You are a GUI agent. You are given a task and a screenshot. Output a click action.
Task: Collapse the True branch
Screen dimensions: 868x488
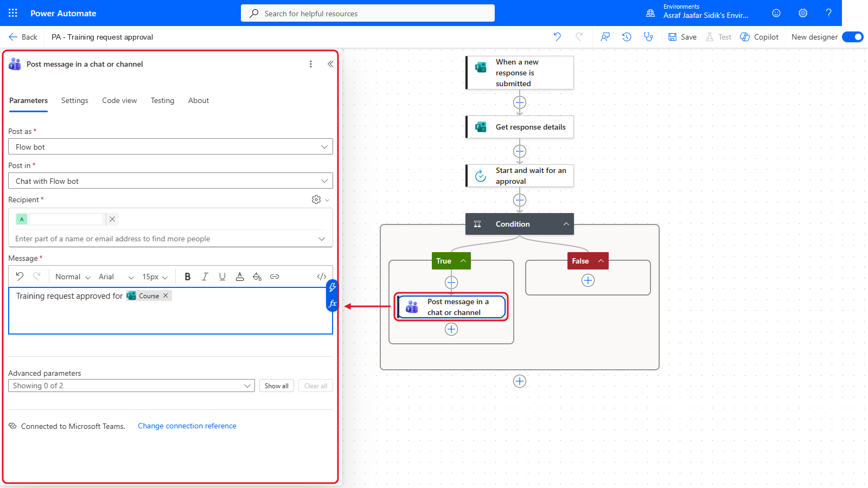pos(463,261)
